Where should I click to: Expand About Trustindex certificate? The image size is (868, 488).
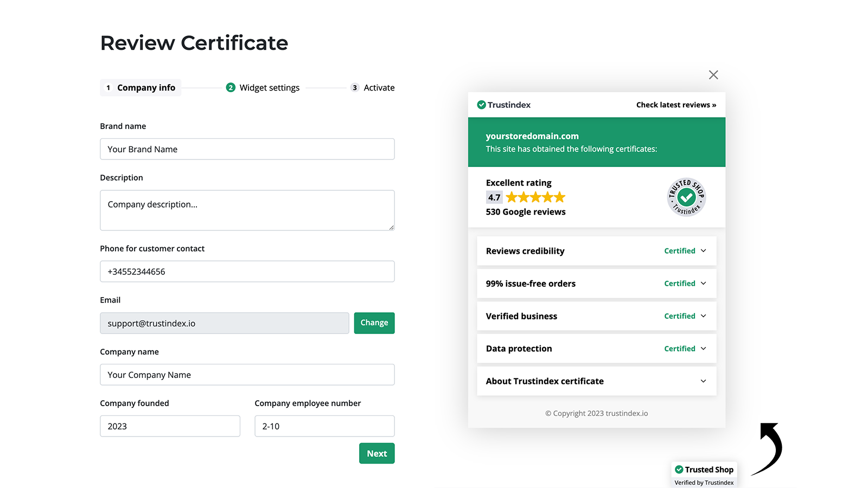597,381
